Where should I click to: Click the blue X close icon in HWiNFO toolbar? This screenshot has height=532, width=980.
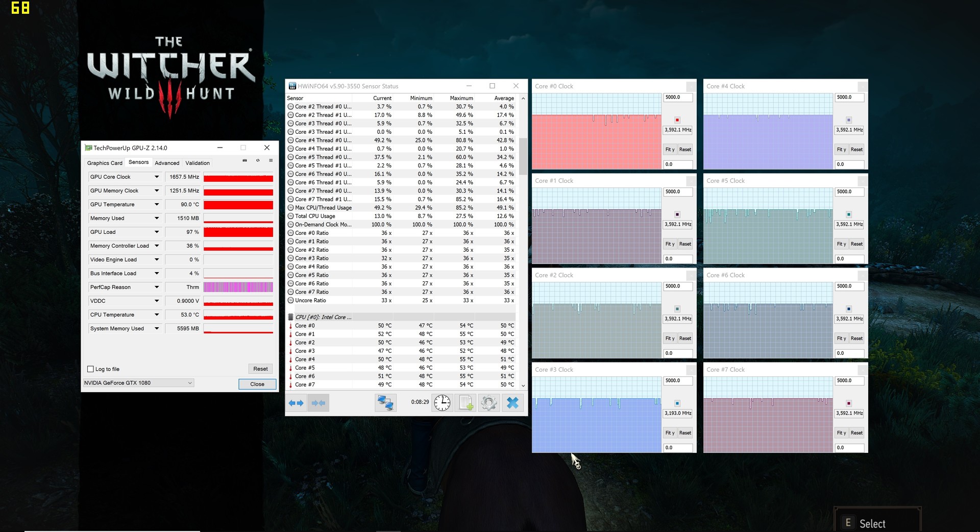point(512,403)
